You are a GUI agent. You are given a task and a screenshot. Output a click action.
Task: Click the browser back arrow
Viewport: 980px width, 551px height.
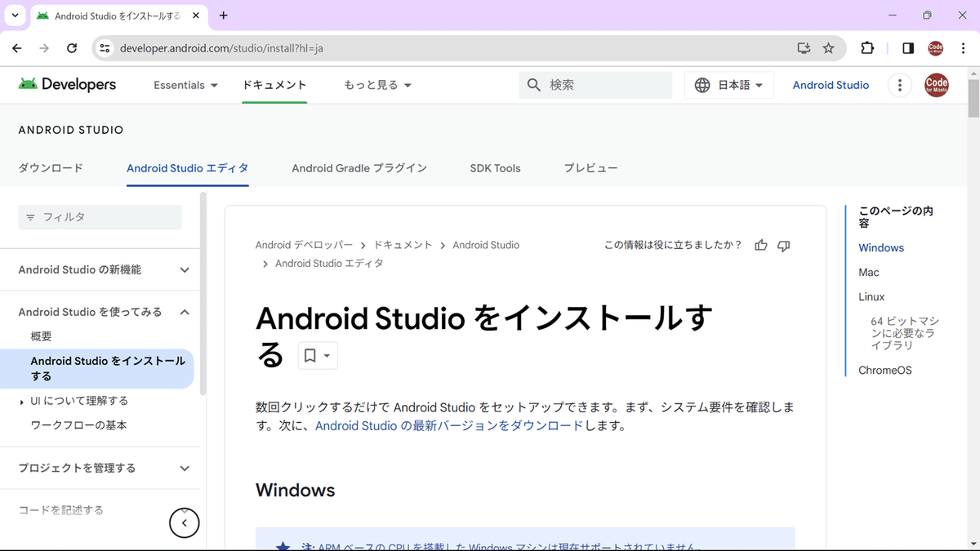coord(17,48)
